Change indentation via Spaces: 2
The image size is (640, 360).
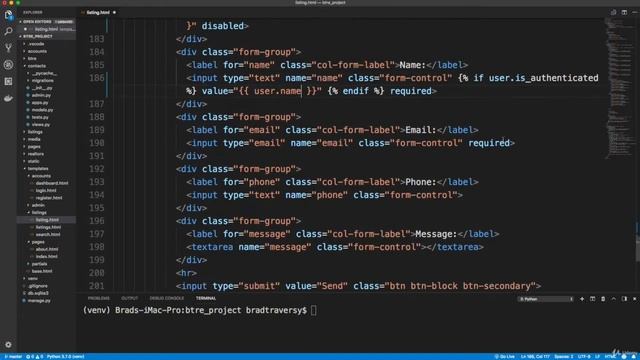[564, 356]
